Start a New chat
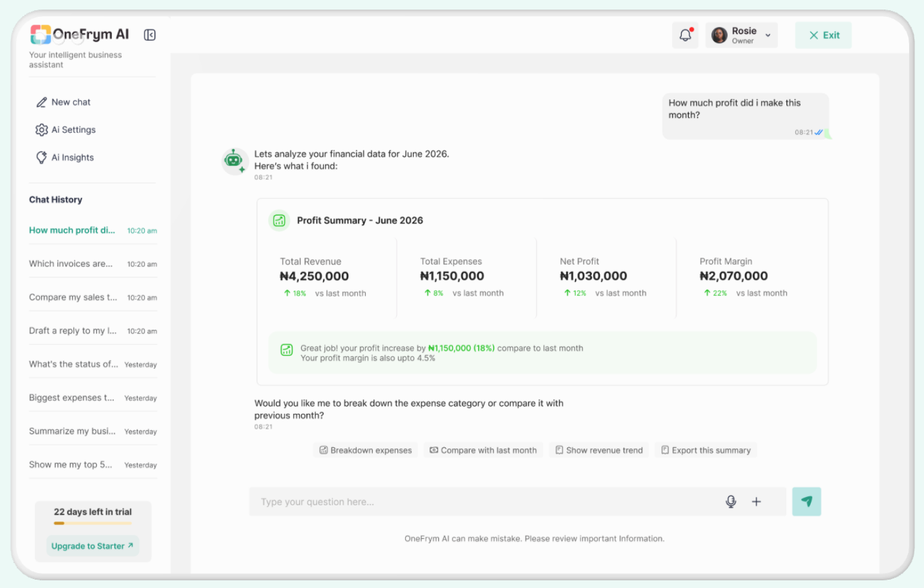924x588 pixels. click(63, 102)
